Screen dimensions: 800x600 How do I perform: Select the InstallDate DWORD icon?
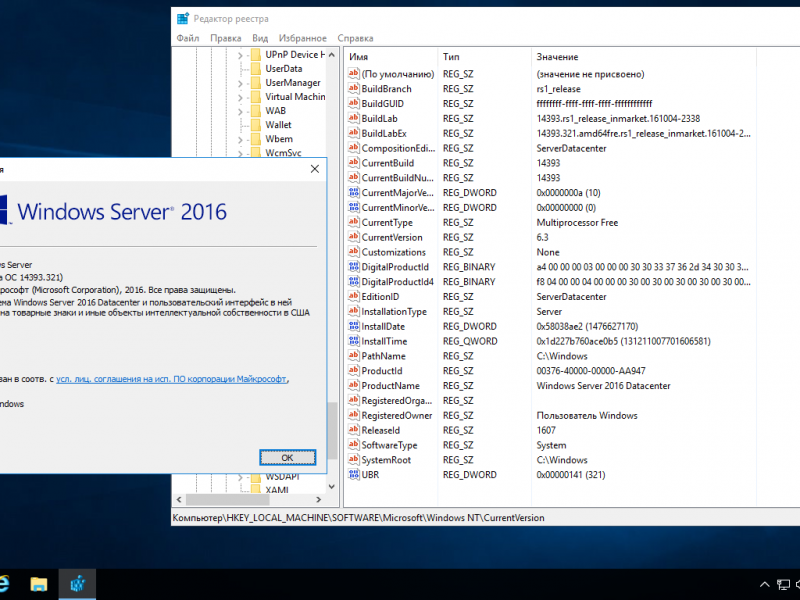pos(354,326)
